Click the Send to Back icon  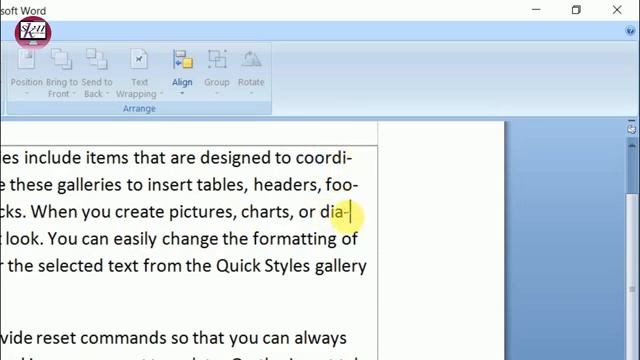97,59
